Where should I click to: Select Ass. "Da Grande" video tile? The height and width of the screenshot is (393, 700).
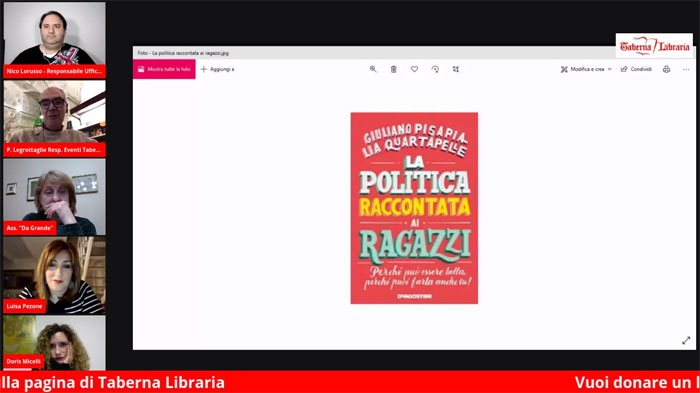click(54, 196)
